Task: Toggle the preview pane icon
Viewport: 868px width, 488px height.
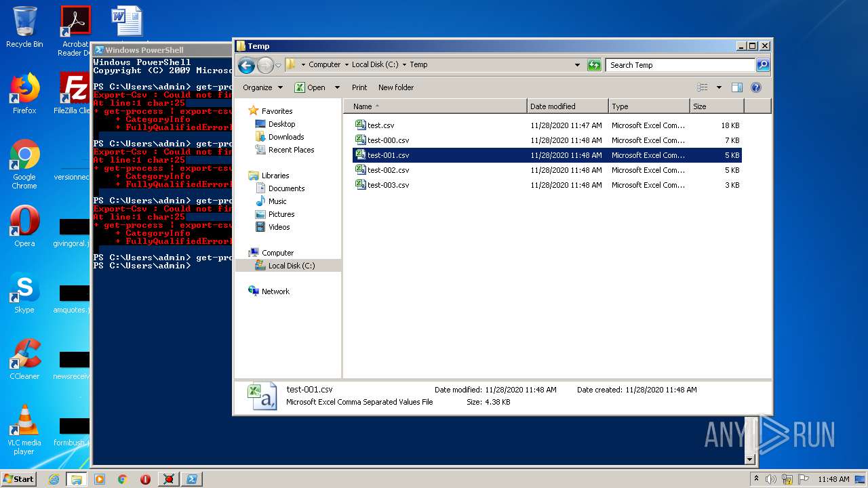Action: point(737,87)
